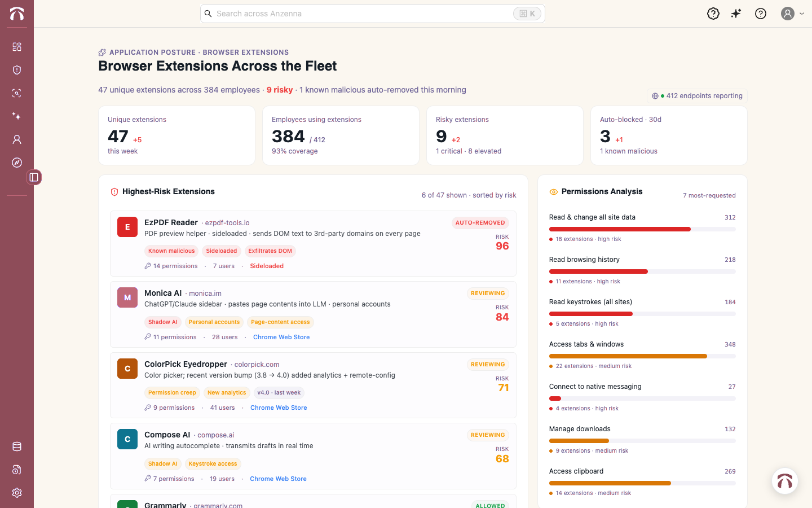The height and width of the screenshot is (508, 812).
Task: Click the Monica AI M icon
Action: (x=127, y=297)
